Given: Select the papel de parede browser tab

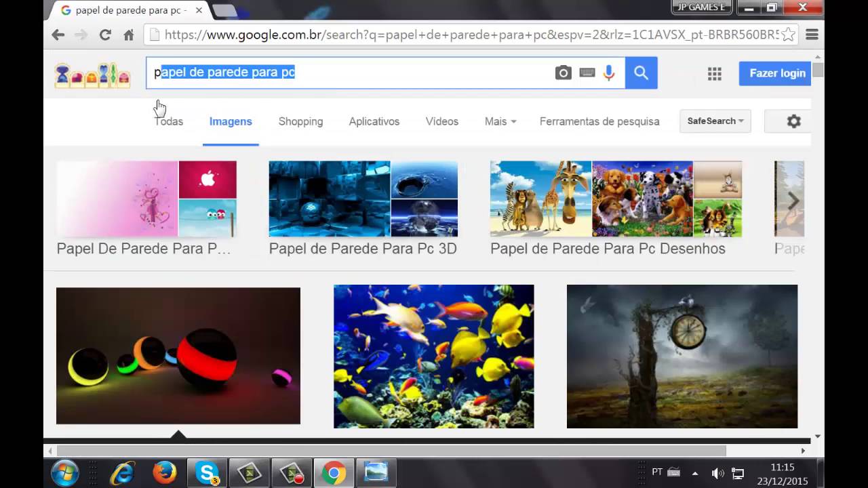Looking at the screenshot, I should click(x=130, y=10).
